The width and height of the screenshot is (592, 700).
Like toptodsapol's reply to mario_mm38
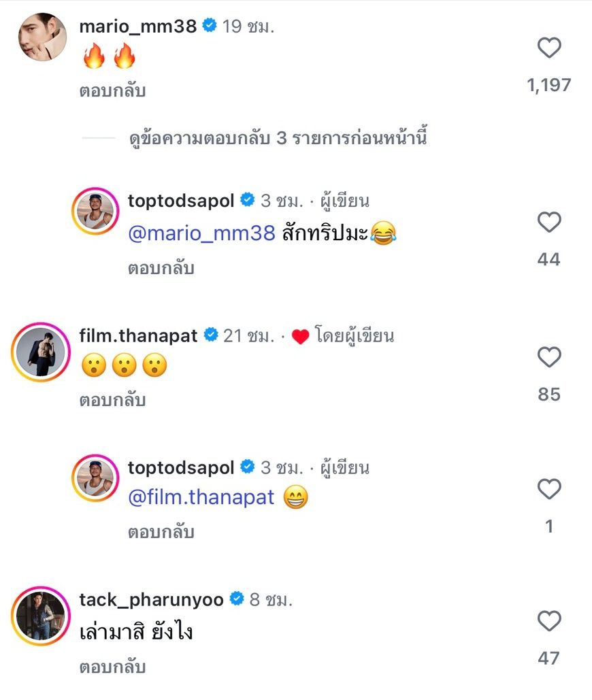coord(549,223)
